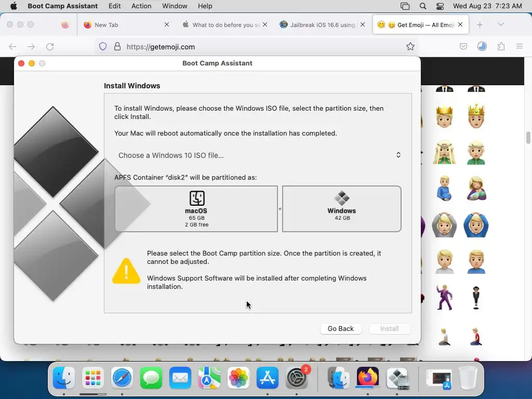The image size is (532, 399).
Task: Open Pocket save icon in Firefox toolbar
Action: coord(463,46)
